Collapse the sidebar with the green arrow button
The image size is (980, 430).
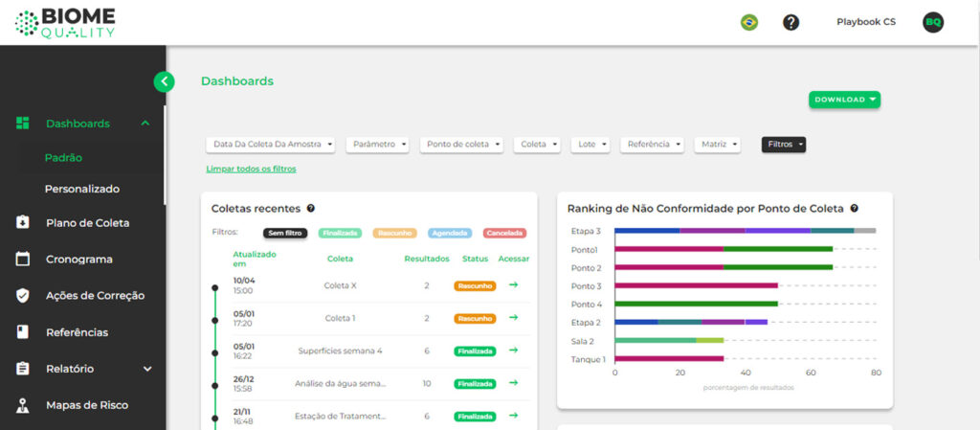[x=164, y=81]
